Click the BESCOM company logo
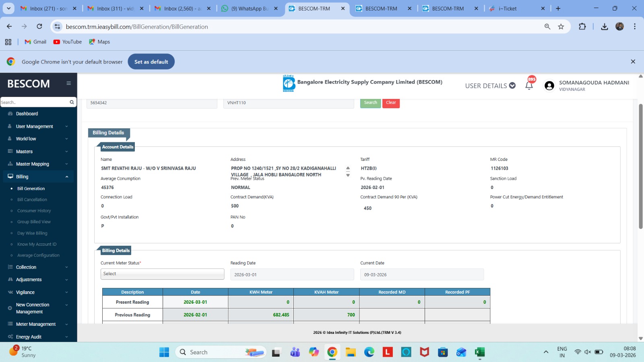Viewport: 644px width, 362px height. [289, 83]
